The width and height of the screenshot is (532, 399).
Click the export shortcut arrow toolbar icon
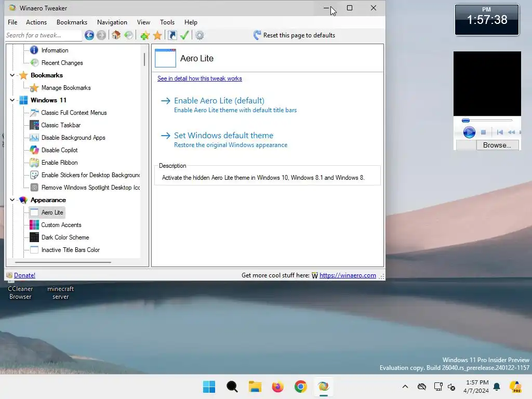coord(172,35)
